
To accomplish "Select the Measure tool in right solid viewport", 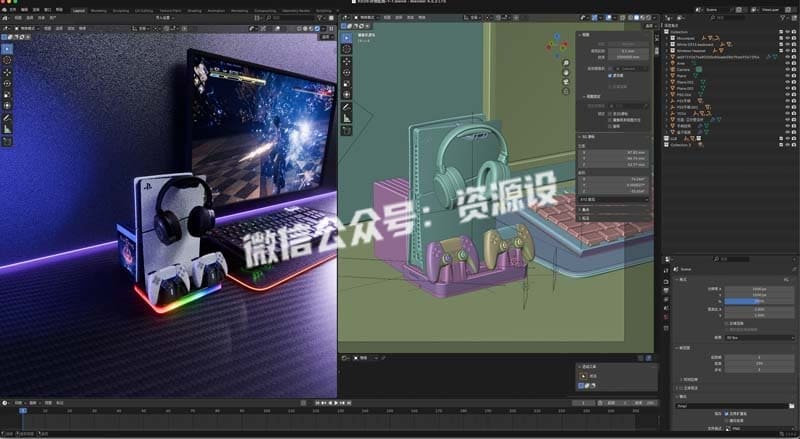I will point(346,118).
